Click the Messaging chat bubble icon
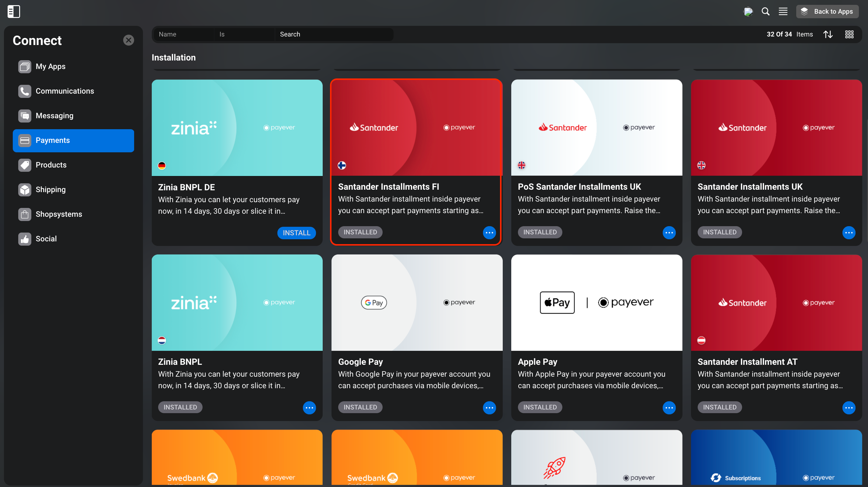The image size is (868, 487). coord(25,116)
